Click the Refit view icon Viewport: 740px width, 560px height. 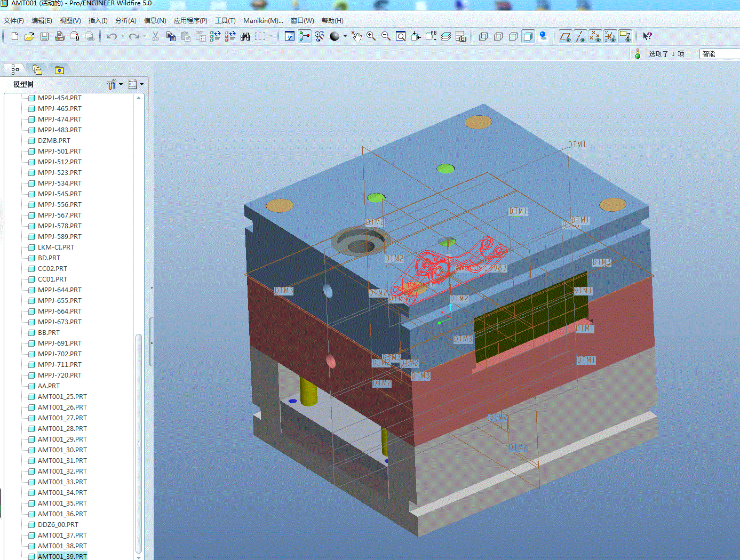click(401, 36)
